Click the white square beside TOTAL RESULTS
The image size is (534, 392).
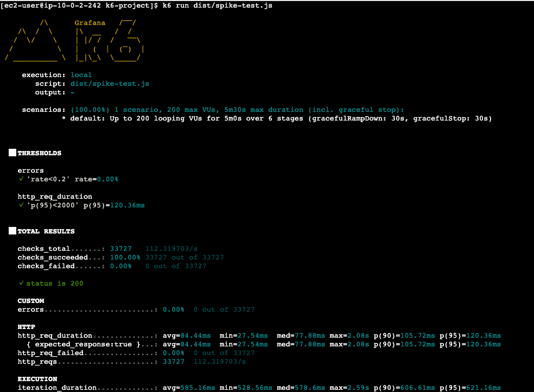12,231
